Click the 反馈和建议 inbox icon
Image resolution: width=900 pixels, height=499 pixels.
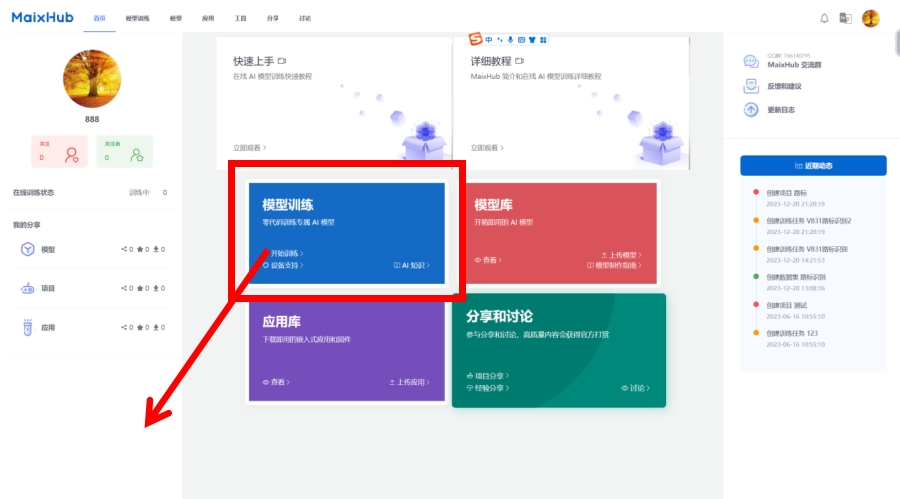point(751,86)
